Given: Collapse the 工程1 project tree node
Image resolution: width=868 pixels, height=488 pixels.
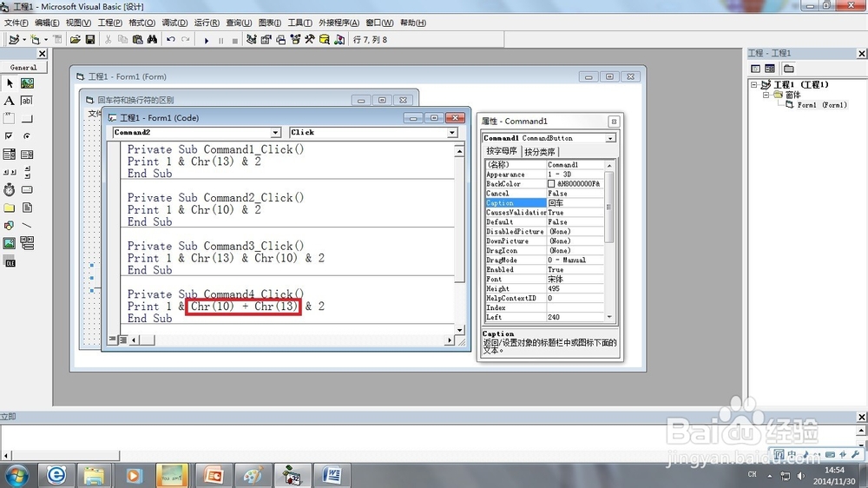Looking at the screenshot, I should [754, 85].
